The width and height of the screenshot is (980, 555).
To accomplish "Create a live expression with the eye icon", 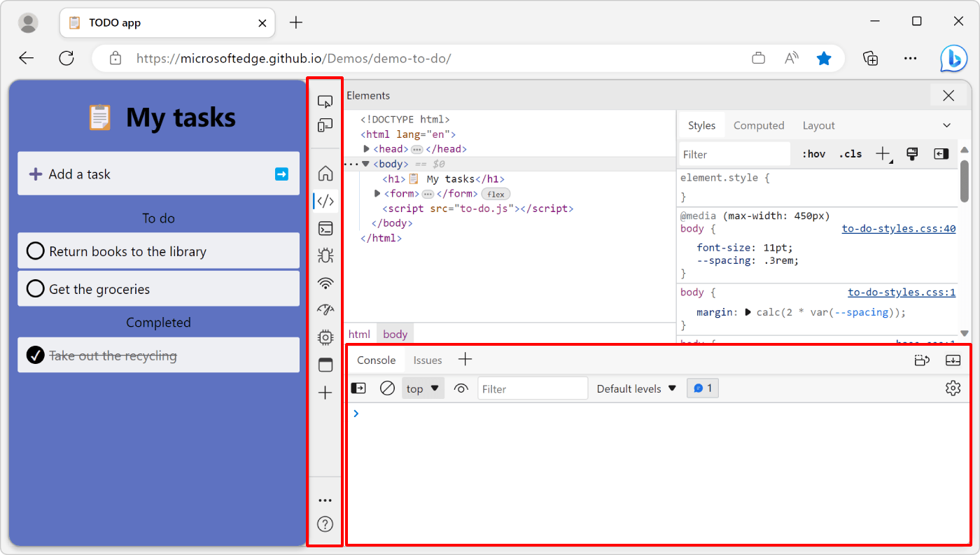I will pyautogui.click(x=461, y=388).
